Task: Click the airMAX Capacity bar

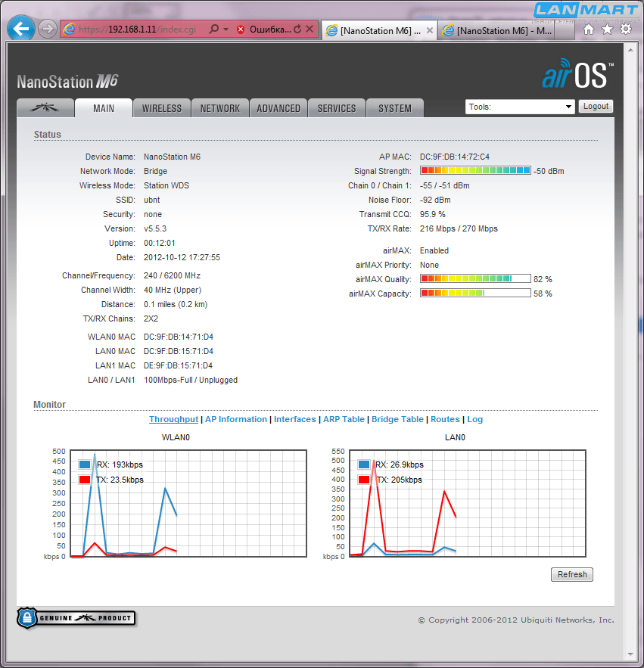Action: 475,294
